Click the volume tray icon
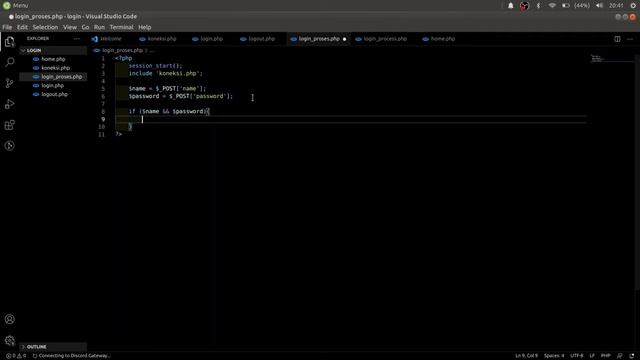640x360 pixels. pyautogui.click(x=599, y=6)
